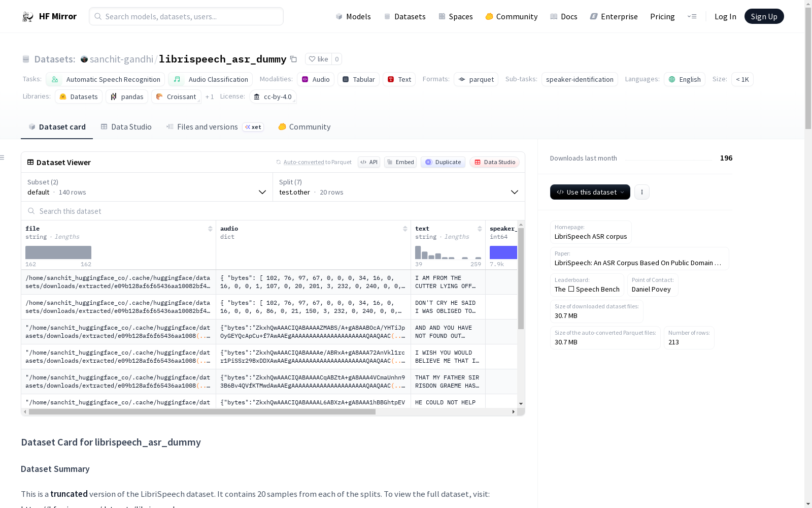Select the Text modality tag
Image resolution: width=812 pixels, height=508 pixels.
pyautogui.click(x=399, y=79)
